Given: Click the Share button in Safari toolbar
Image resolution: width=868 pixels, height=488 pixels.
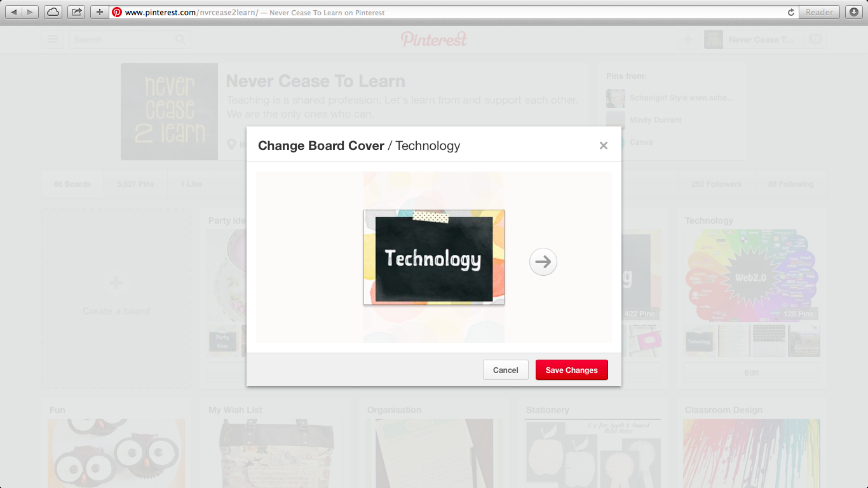Looking at the screenshot, I should tap(76, 12).
